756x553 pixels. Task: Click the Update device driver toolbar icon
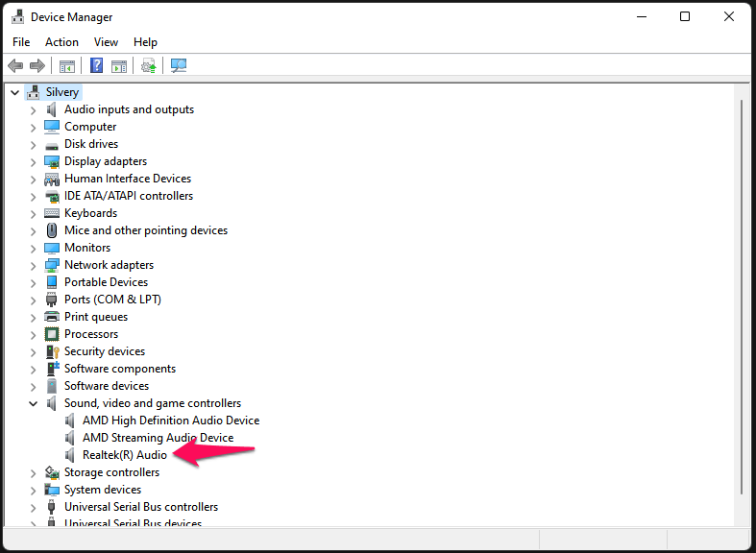148,66
